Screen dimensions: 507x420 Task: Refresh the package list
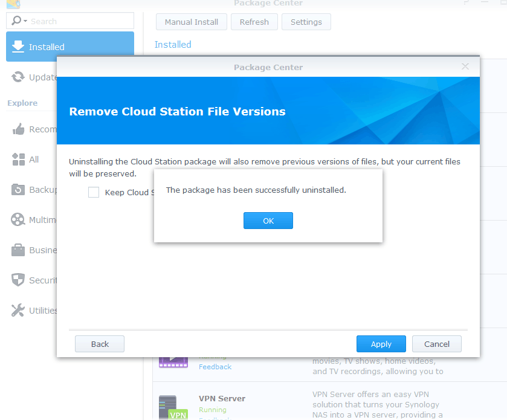(x=254, y=22)
